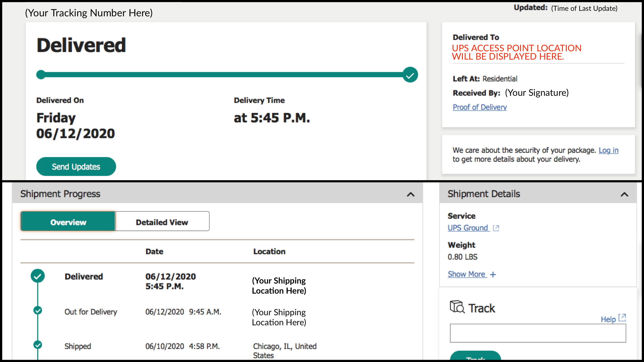Expand details with Show More link
Viewport: 644px width, 362px height.
466,274
